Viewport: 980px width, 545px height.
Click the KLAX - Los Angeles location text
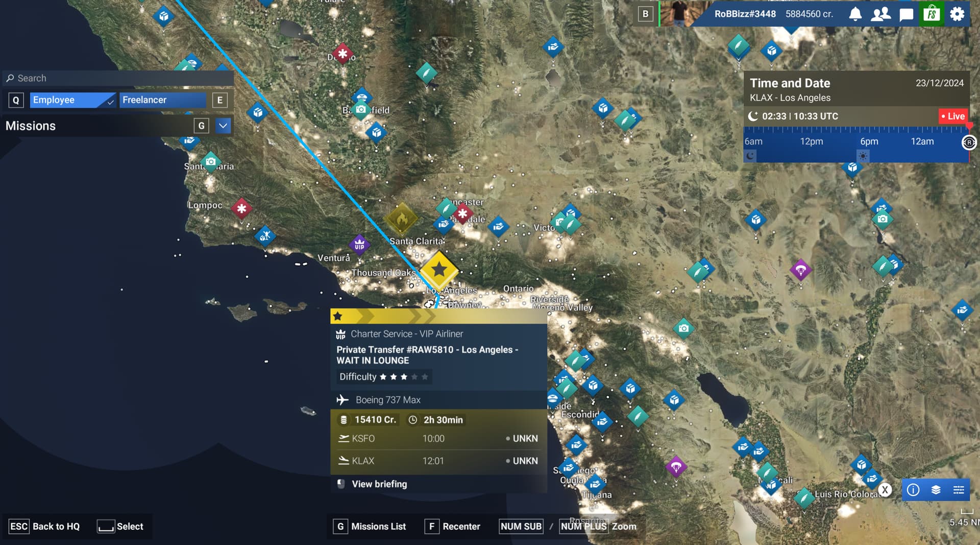(790, 98)
